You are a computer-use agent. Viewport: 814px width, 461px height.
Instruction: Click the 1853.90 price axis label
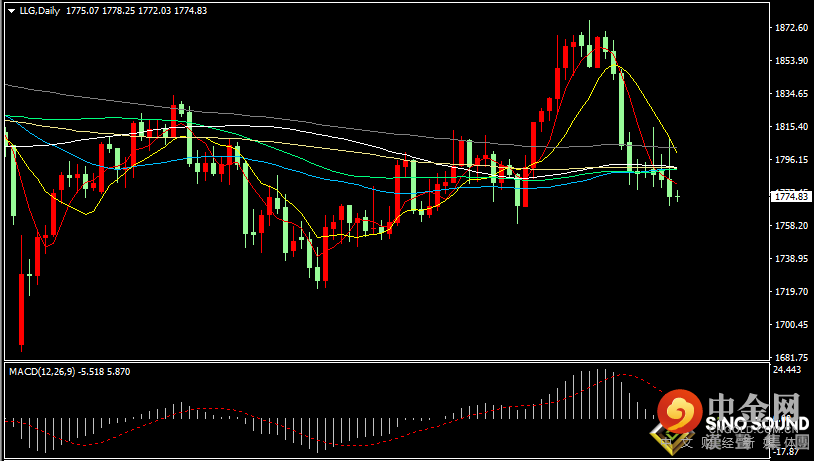click(791, 61)
